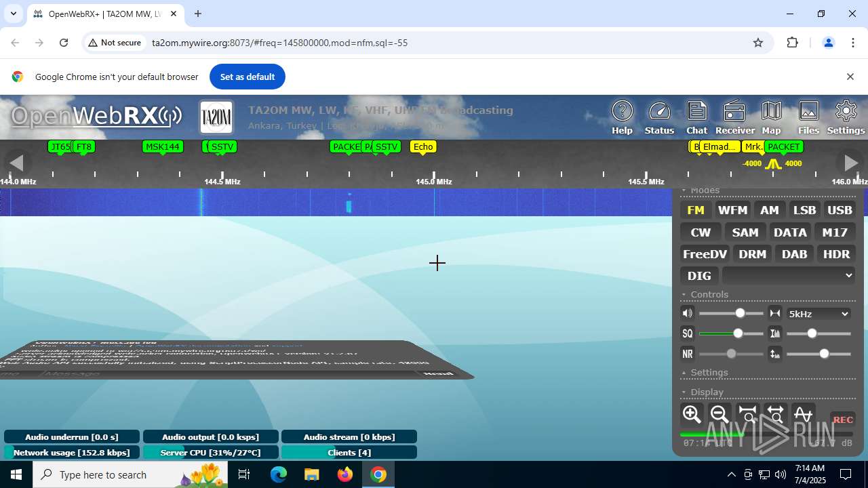Select WFM mode
This screenshot has height=488, width=868.
pos(732,210)
